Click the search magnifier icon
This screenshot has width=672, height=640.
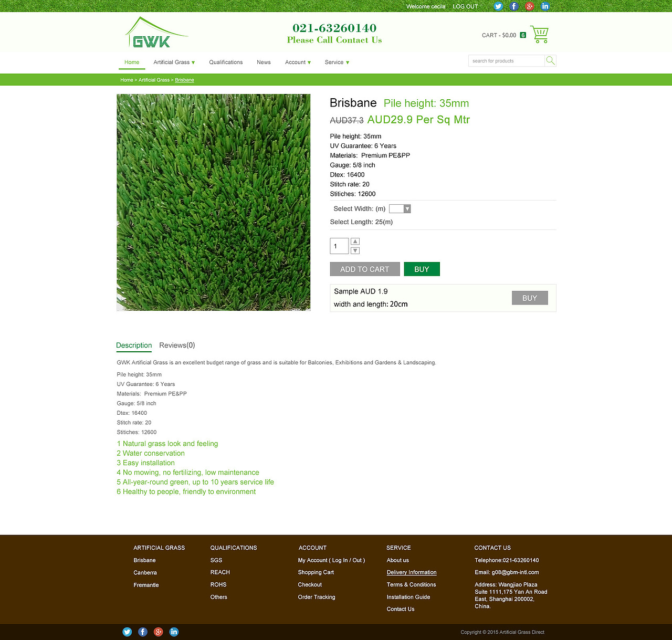(550, 61)
